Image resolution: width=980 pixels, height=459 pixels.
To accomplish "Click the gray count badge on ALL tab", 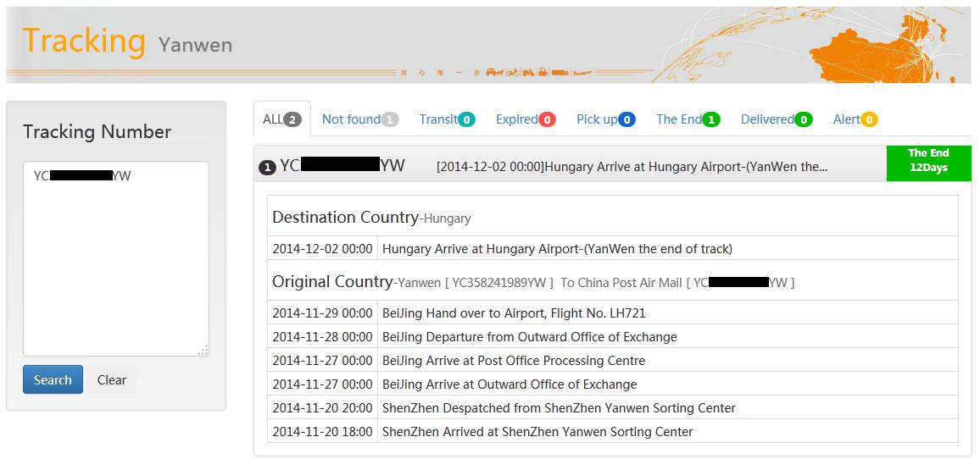I will [x=292, y=119].
